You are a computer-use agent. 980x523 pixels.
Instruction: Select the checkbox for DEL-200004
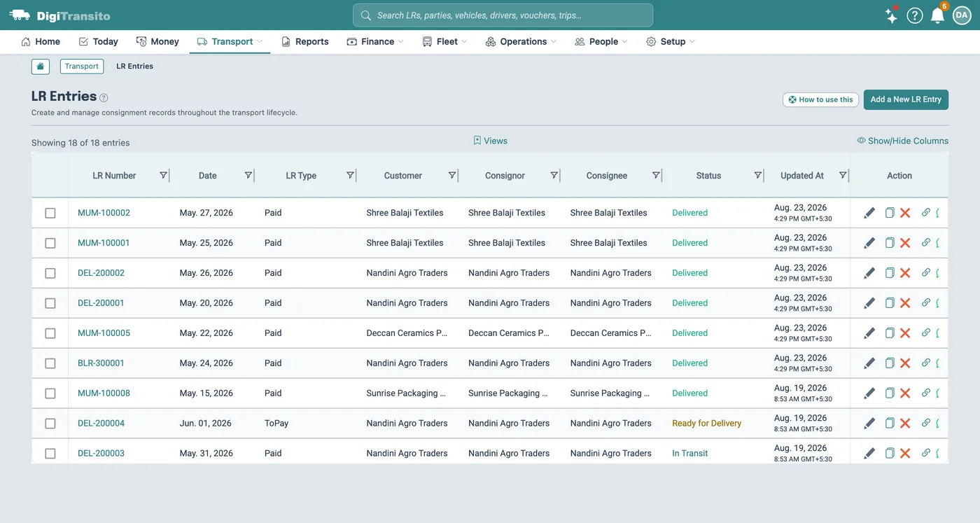[50, 424]
